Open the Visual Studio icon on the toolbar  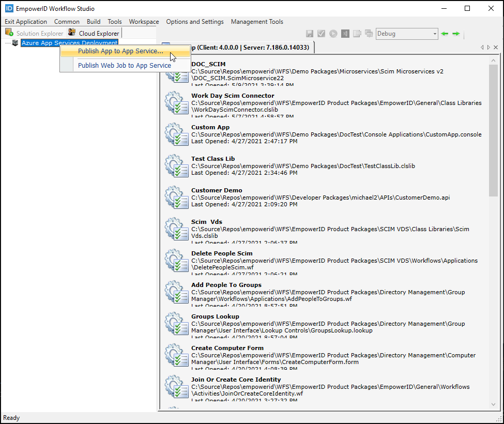[x=345, y=33]
